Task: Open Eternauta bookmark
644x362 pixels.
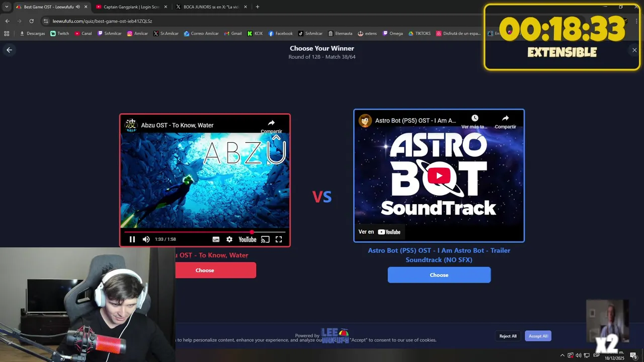Action: (340, 34)
